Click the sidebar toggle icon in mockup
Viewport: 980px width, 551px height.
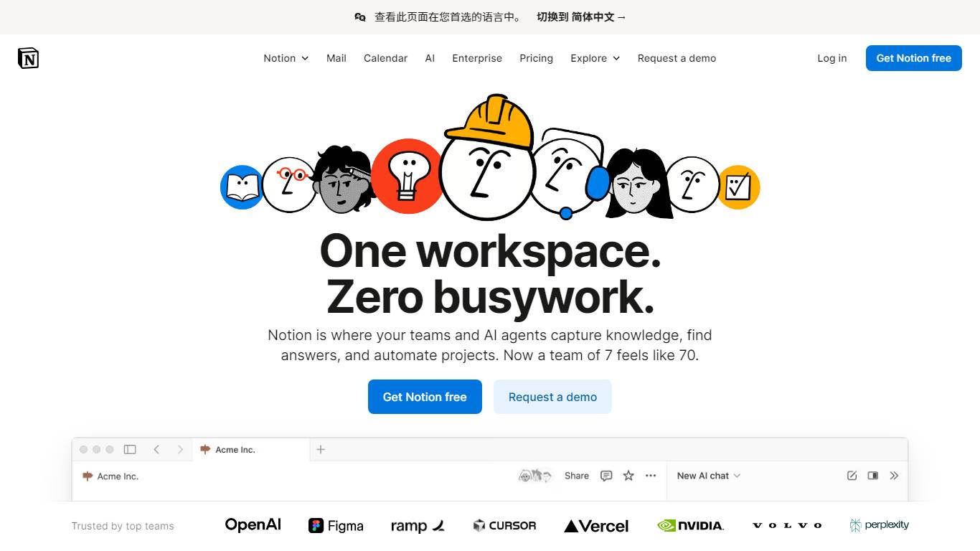point(130,449)
